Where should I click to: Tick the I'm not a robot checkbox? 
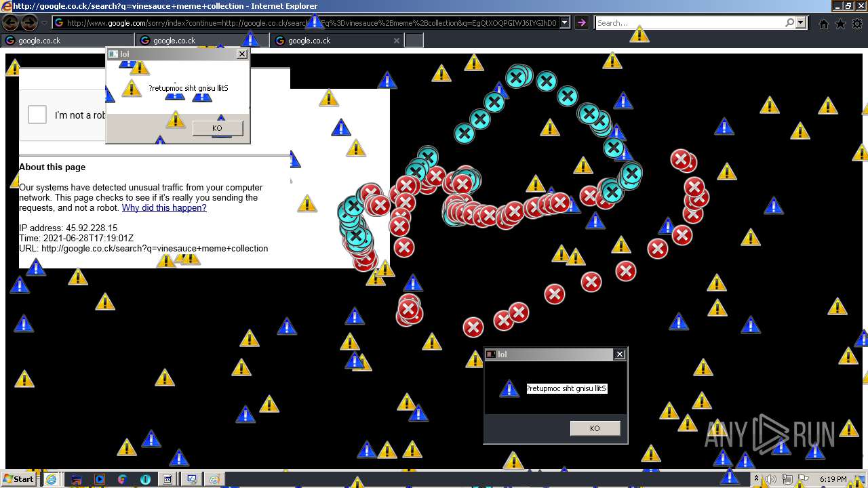coord(37,115)
